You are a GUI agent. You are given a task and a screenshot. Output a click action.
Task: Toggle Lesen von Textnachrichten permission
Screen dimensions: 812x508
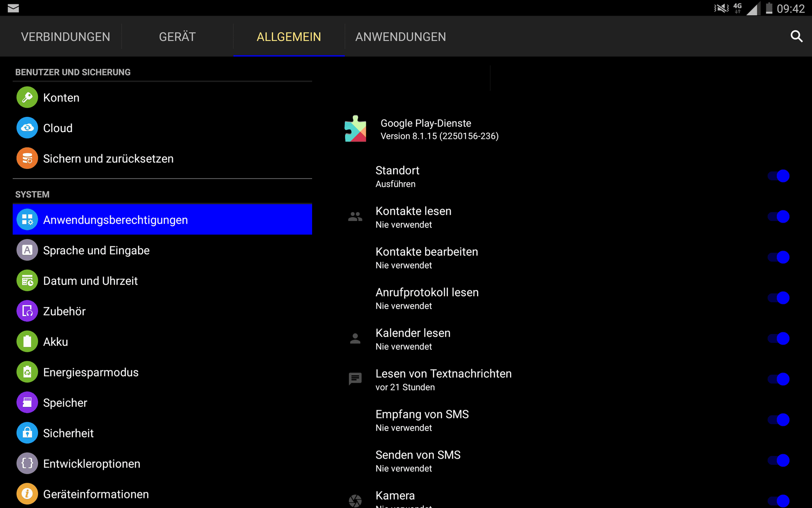[x=779, y=379]
